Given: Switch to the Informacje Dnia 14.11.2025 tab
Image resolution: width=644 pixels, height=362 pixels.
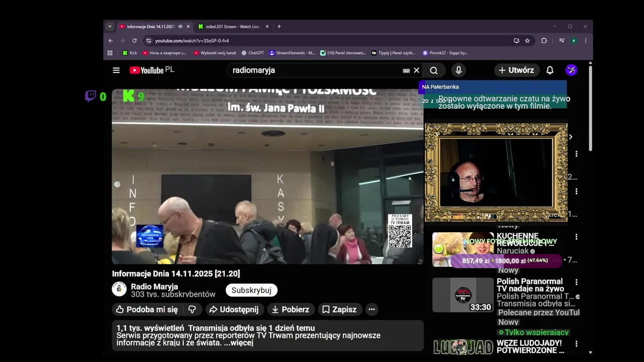Looking at the screenshot, I should click(150, 27).
